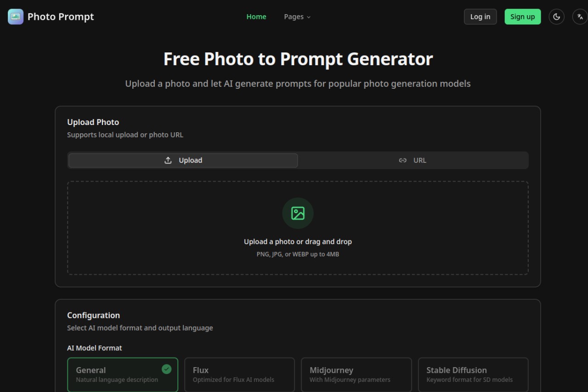Click the link icon in URL tab
Viewport: 588px width, 392px height.
click(403, 160)
